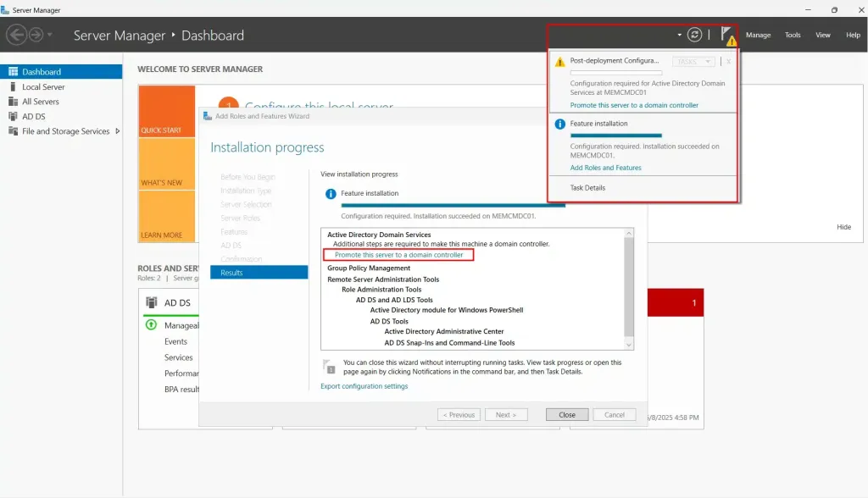
Task: Click the notifications flag icon in wizard note
Action: point(329,367)
